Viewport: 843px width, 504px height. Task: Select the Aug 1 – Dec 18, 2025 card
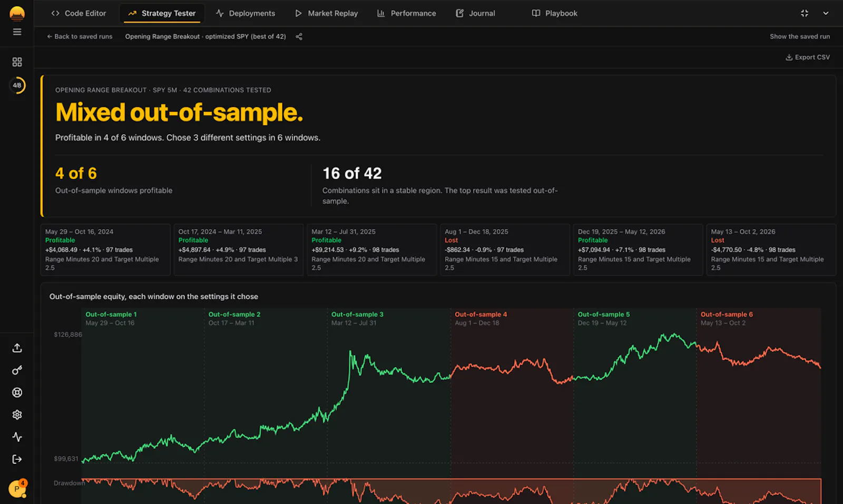click(505, 250)
